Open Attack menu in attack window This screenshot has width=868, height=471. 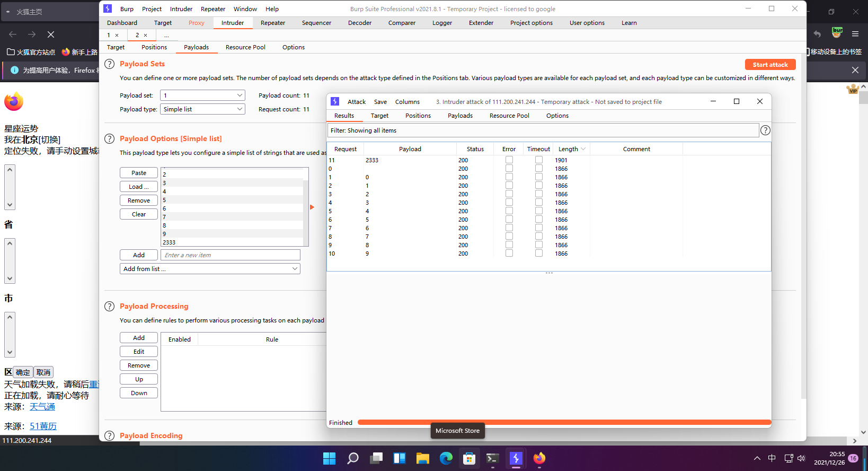tap(357, 102)
